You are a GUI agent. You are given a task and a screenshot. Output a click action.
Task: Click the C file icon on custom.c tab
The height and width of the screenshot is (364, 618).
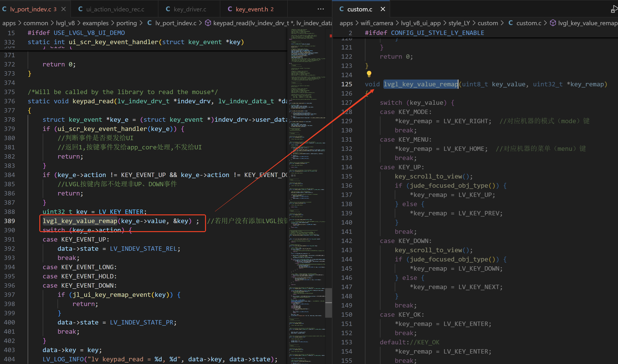[x=341, y=9]
